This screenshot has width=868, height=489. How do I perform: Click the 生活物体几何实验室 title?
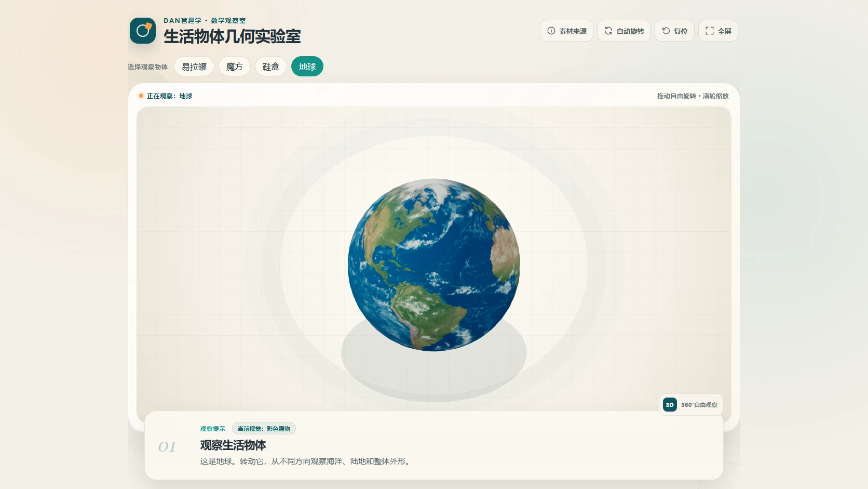click(x=232, y=36)
